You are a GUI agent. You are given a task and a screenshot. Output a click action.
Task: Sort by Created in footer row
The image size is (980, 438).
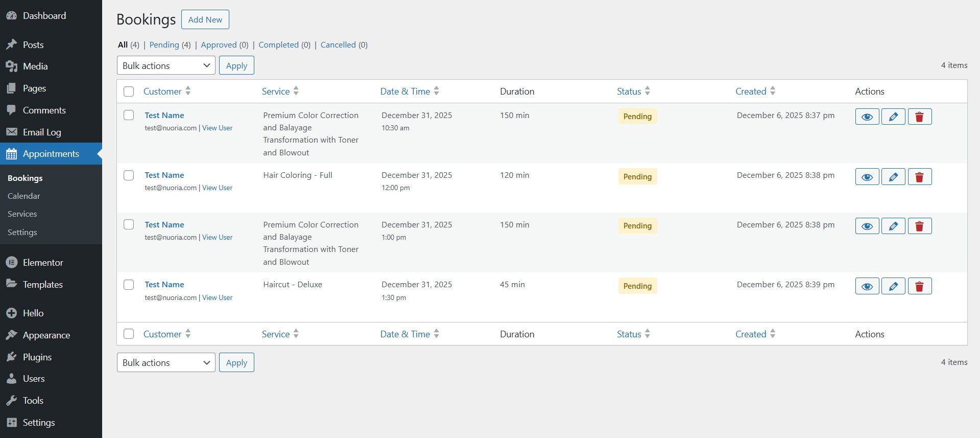(x=755, y=334)
